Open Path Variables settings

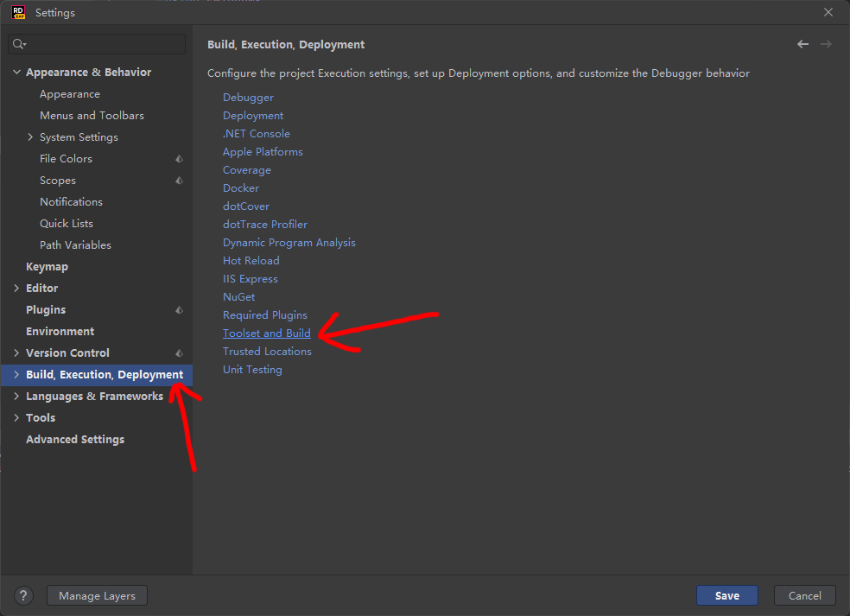coord(75,245)
